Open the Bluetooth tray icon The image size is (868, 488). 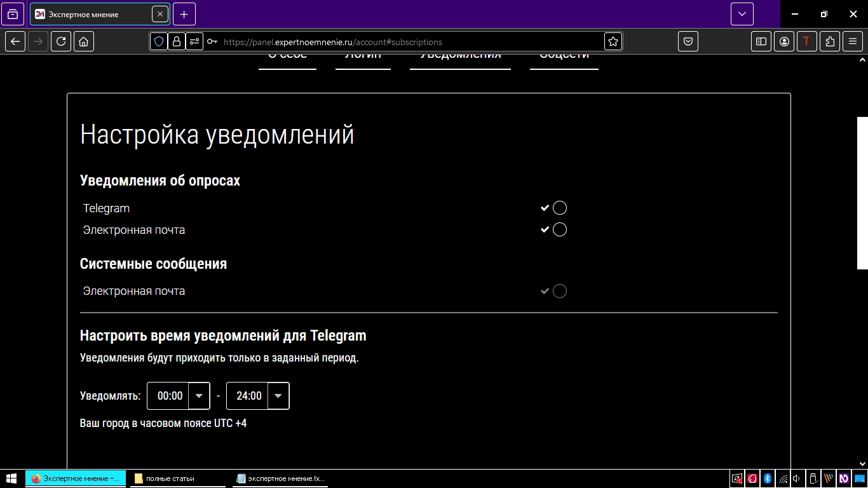767,478
